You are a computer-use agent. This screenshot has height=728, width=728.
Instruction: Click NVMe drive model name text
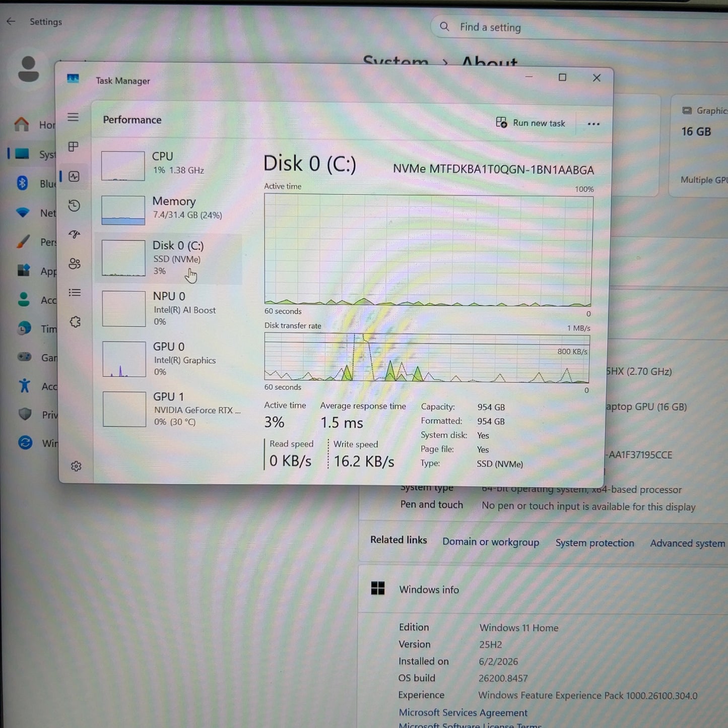(493, 169)
